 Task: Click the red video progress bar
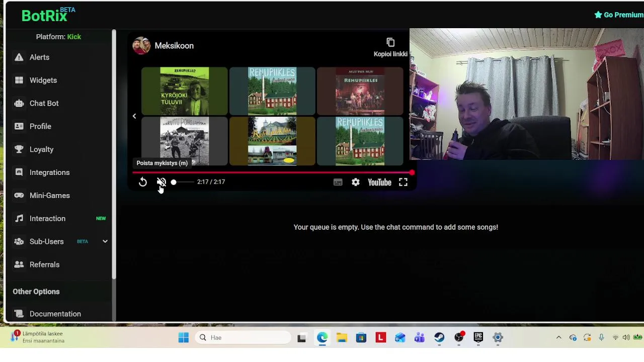click(272, 173)
